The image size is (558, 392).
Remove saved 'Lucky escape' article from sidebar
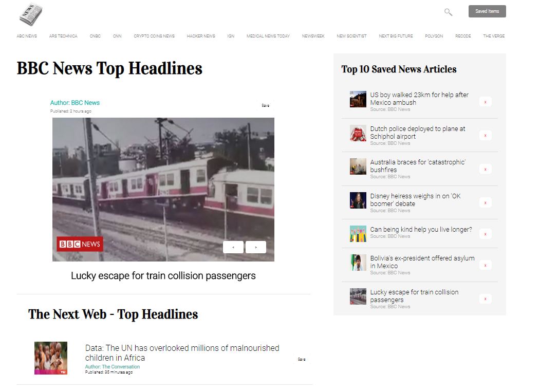(x=485, y=299)
